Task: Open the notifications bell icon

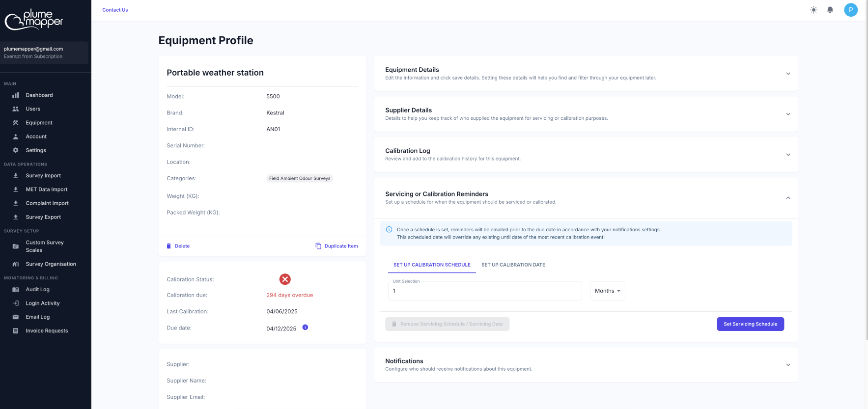Action: [x=830, y=10]
